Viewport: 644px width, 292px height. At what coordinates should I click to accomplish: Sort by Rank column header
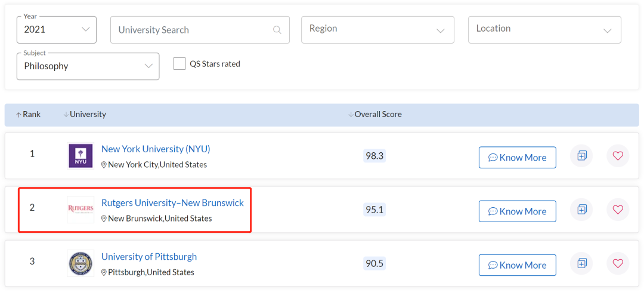click(x=28, y=114)
